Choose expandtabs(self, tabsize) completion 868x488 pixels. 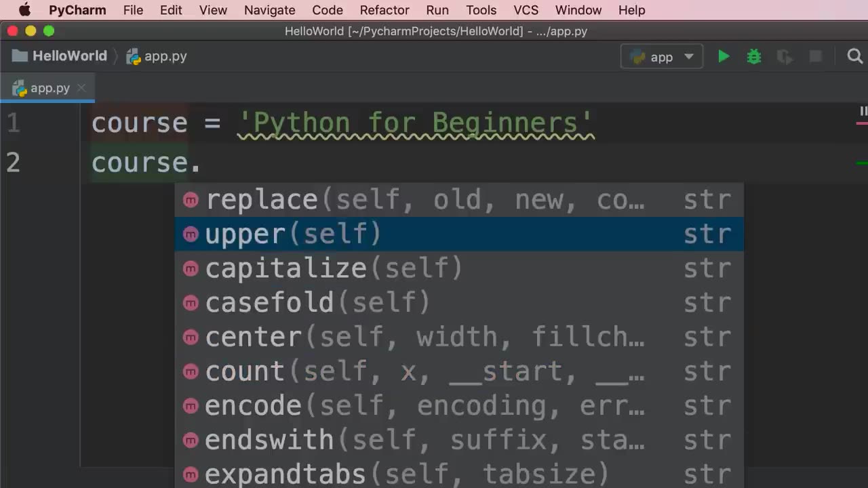pos(459,474)
